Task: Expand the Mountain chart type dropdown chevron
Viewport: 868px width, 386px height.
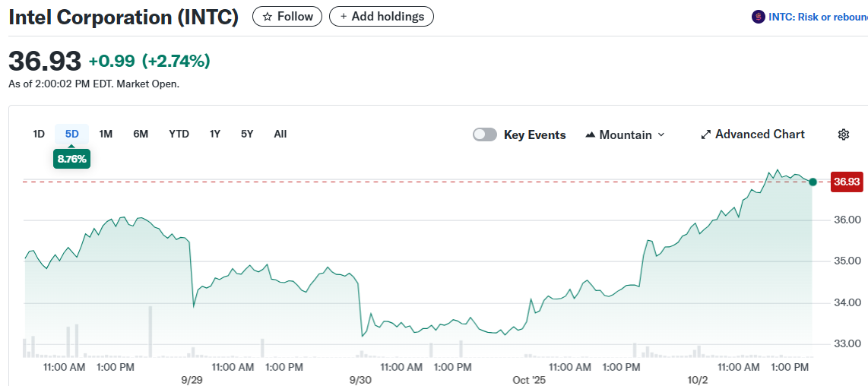Action: [x=661, y=134]
